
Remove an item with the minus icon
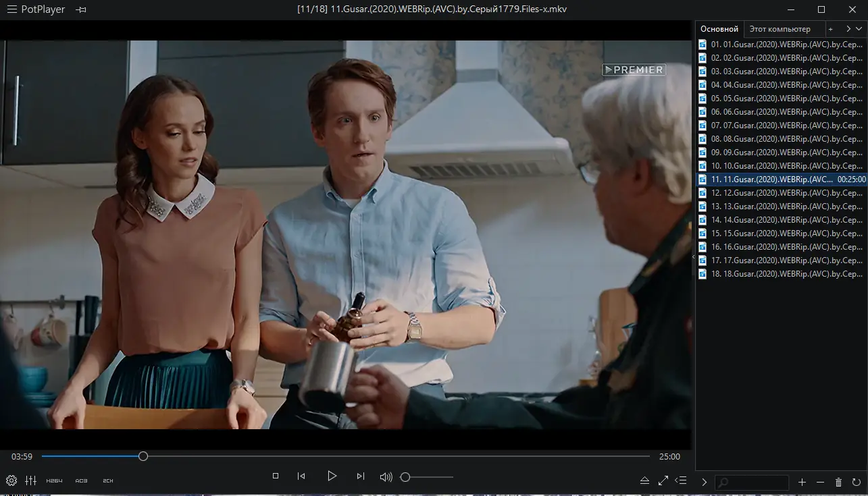point(820,482)
